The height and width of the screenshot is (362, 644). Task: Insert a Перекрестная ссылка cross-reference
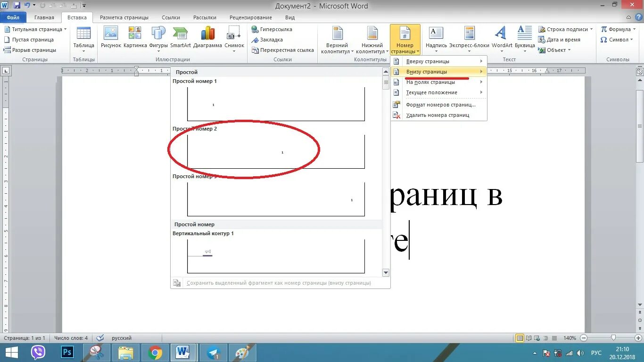(283, 50)
